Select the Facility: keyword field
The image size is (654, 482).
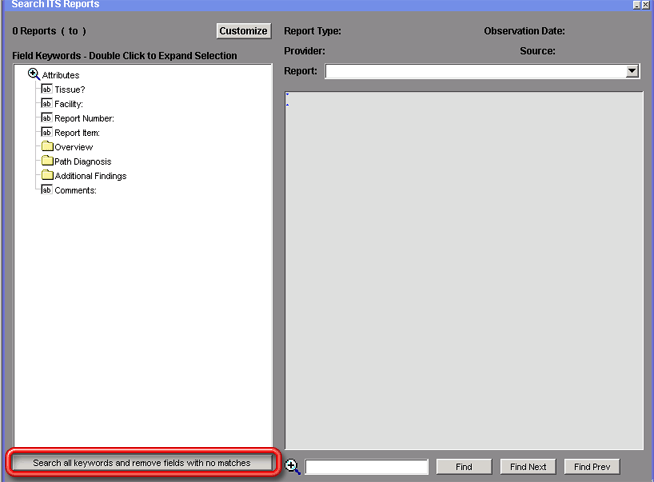click(68, 104)
